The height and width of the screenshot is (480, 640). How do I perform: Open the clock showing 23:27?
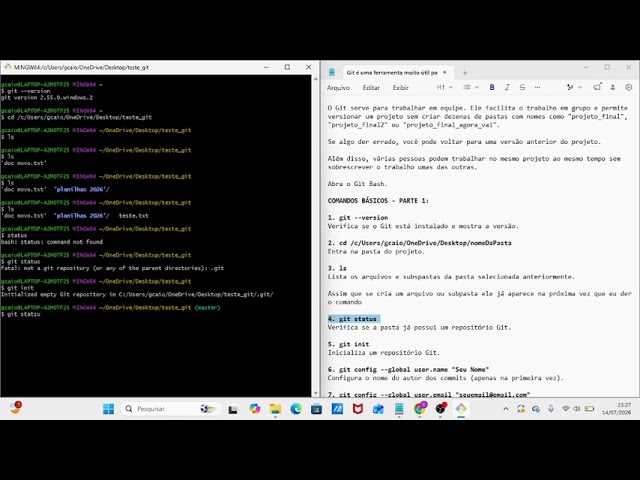pos(616,409)
